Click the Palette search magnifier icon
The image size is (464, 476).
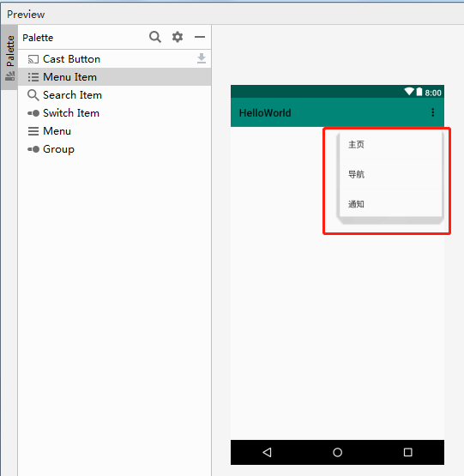pyautogui.click(x=155, y=37)
